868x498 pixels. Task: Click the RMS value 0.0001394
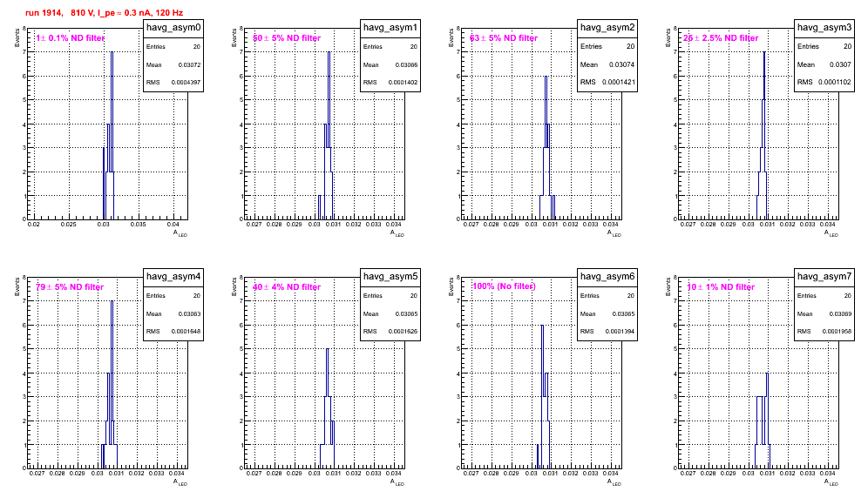[x=620, y=332]
